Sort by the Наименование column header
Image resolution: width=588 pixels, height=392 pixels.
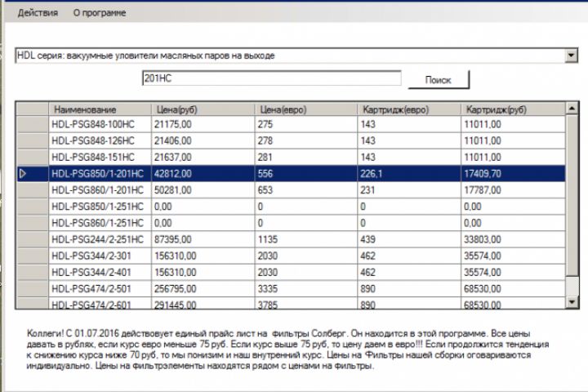point(100,109)
